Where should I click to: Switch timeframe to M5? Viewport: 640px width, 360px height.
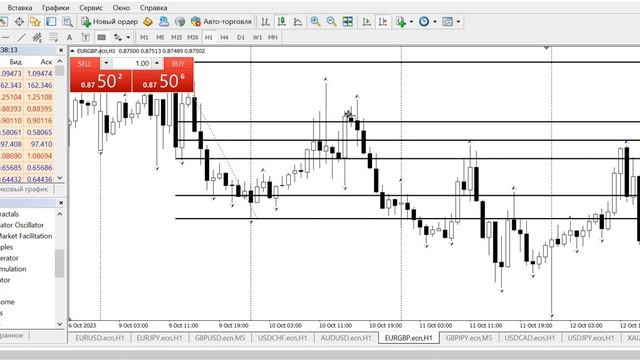[x=160, y=38]
